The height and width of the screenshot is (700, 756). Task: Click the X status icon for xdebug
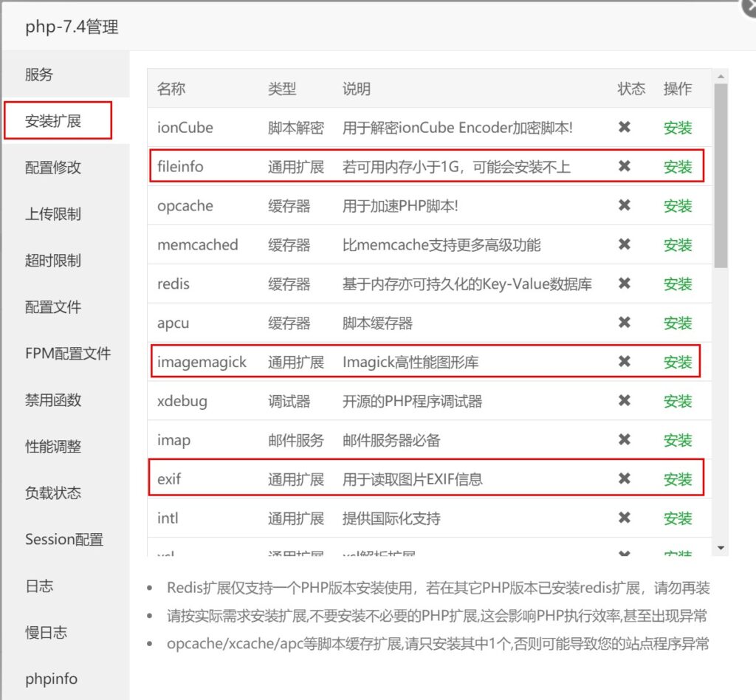click(x=625, y=401)
